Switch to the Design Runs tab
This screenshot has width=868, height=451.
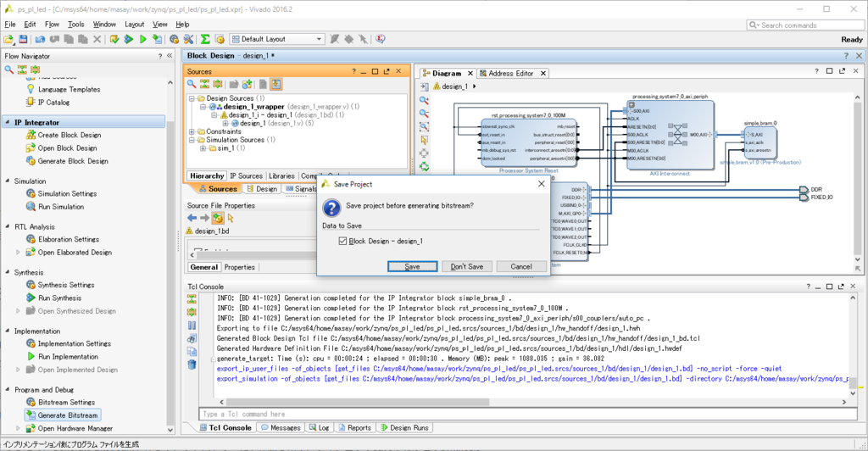404,428
